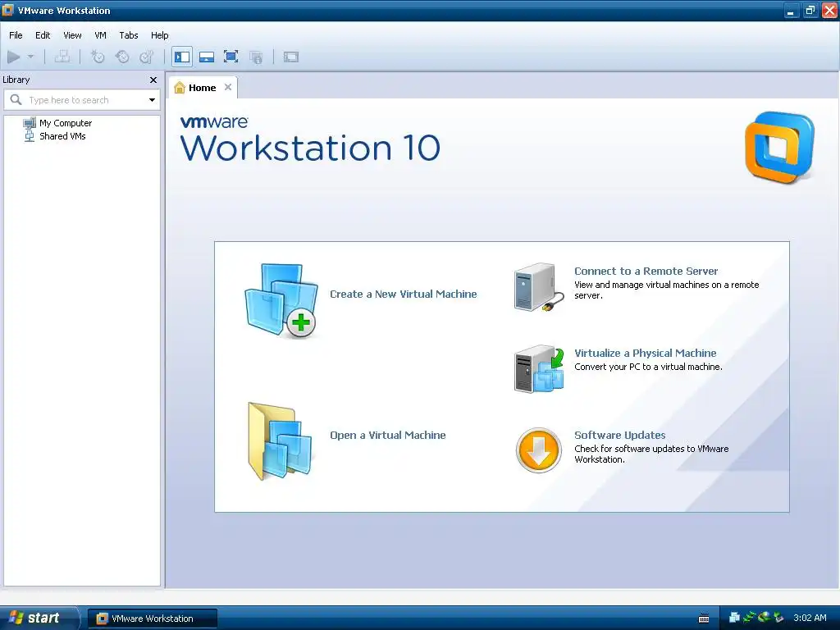Click 'View and manage virtual machines' description text
840x630 pixels.
click(x=666, y=290)
